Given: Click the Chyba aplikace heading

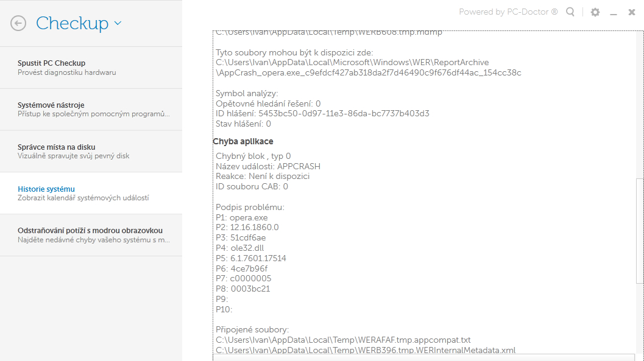Looking at the screenshot, I should [x=243, y=141].
